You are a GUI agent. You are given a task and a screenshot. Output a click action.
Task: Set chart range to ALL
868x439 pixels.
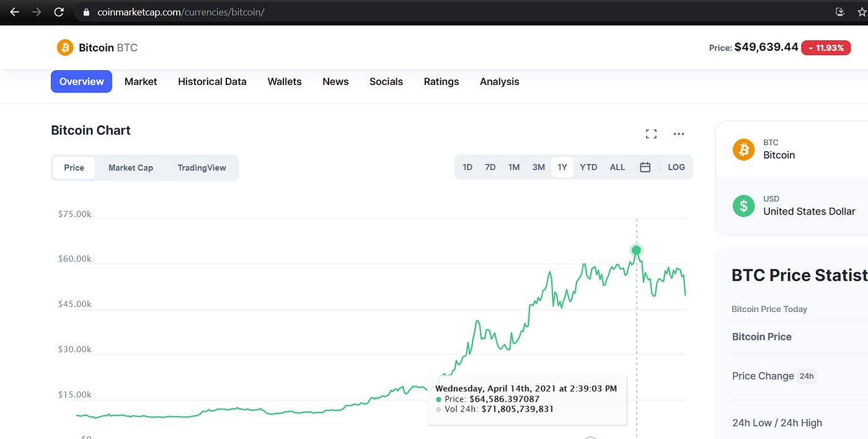click(x=618, y=167)
